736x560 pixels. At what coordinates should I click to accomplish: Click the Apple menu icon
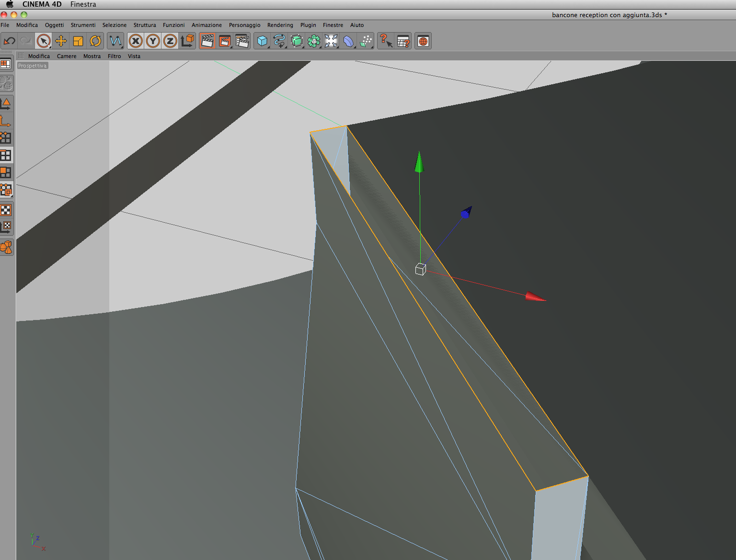click(x=10, y=4)
